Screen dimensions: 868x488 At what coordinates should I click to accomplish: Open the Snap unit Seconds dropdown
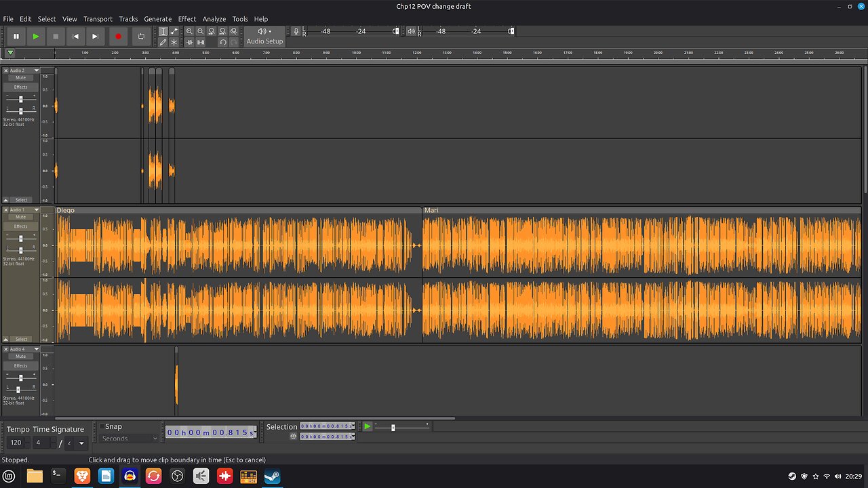coord(130,439)
